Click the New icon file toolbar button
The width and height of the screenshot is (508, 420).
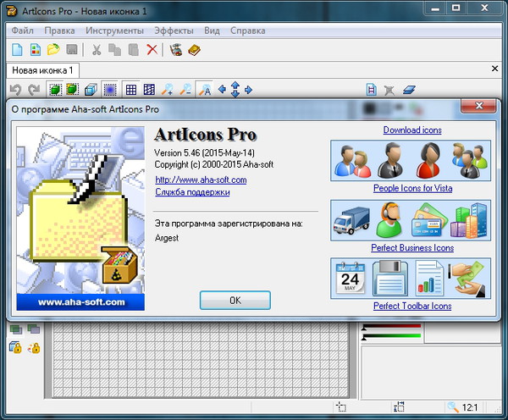tap(16, 50)
